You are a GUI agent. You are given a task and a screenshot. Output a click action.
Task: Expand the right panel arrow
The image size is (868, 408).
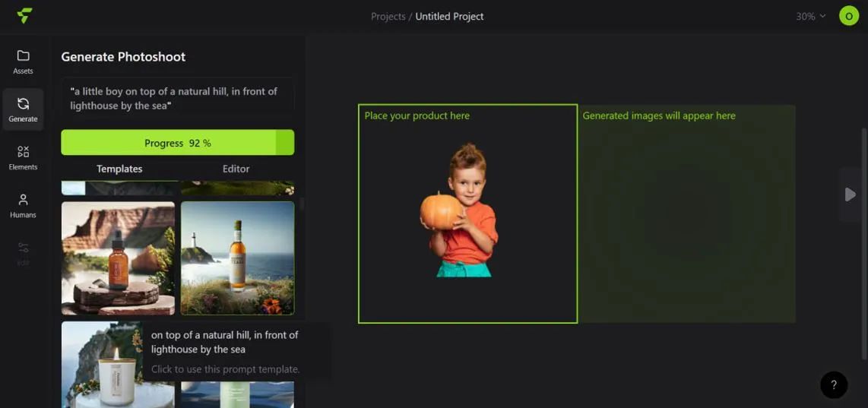click(x=850, y=195)
